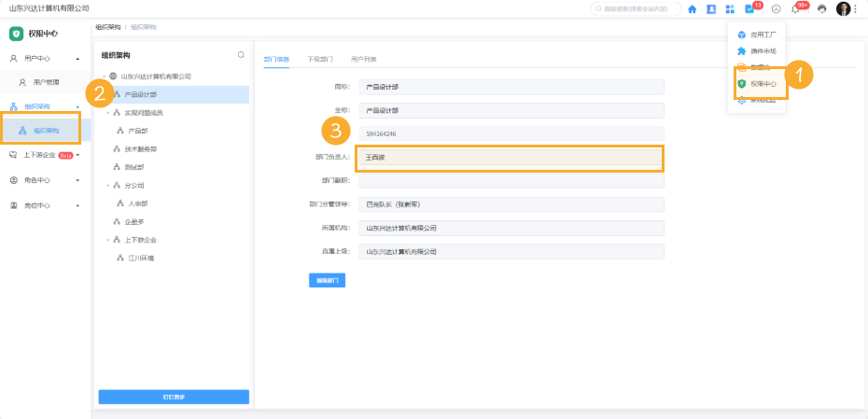
Task: Click the notification bell icon
Action: coord(796,9)
